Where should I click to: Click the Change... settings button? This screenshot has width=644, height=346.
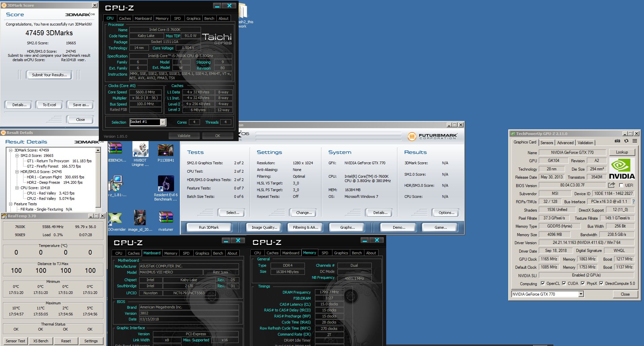[304, 213]
